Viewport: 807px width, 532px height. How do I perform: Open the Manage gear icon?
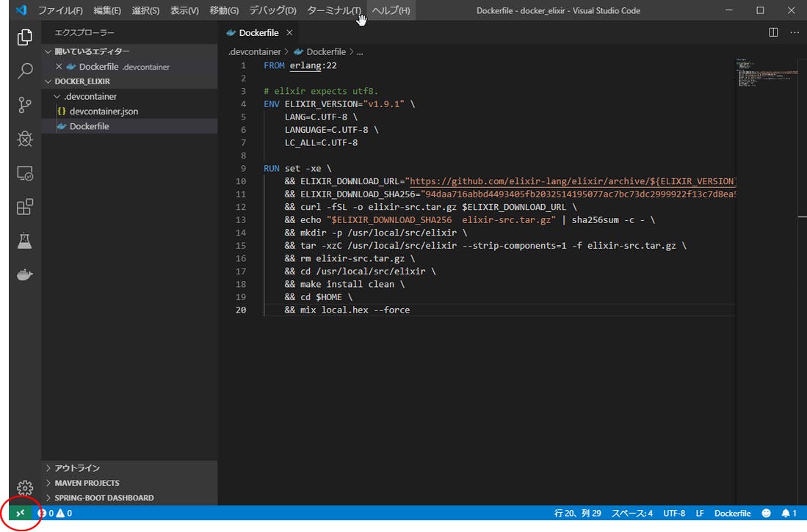[x=25, y=488]
